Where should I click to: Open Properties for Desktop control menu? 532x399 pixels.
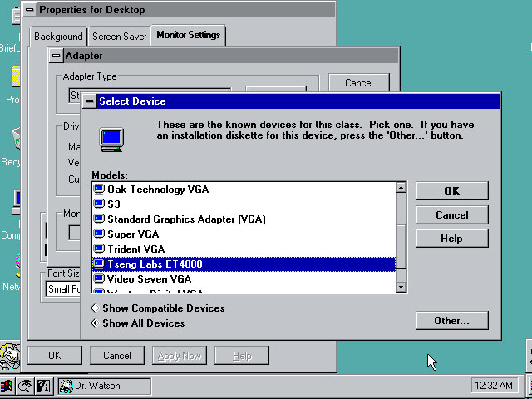tap(29, 10)
